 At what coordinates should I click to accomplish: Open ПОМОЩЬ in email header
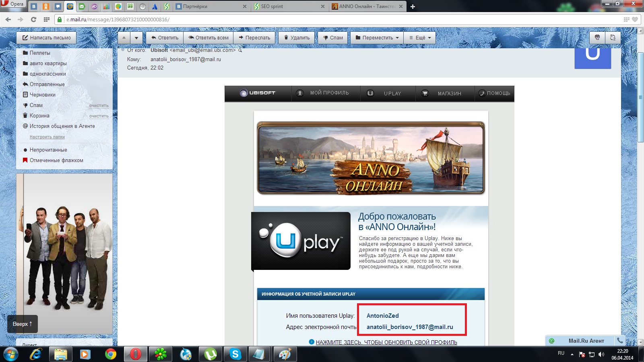coord(494,93)
